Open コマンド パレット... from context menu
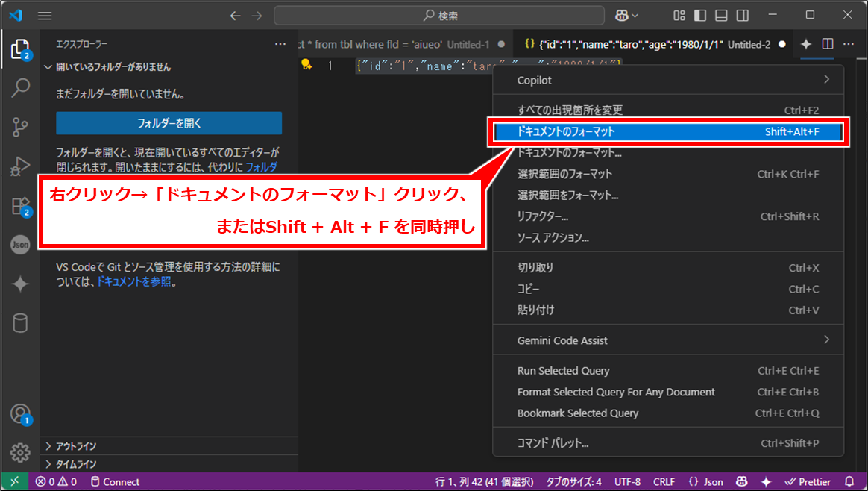Viewport: 868px width, 491px height. click(668, 443)
